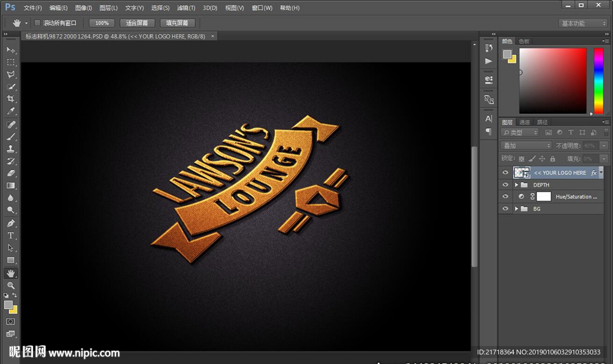Select the Rectangular Marquee tool

click(x=11, y=62)
